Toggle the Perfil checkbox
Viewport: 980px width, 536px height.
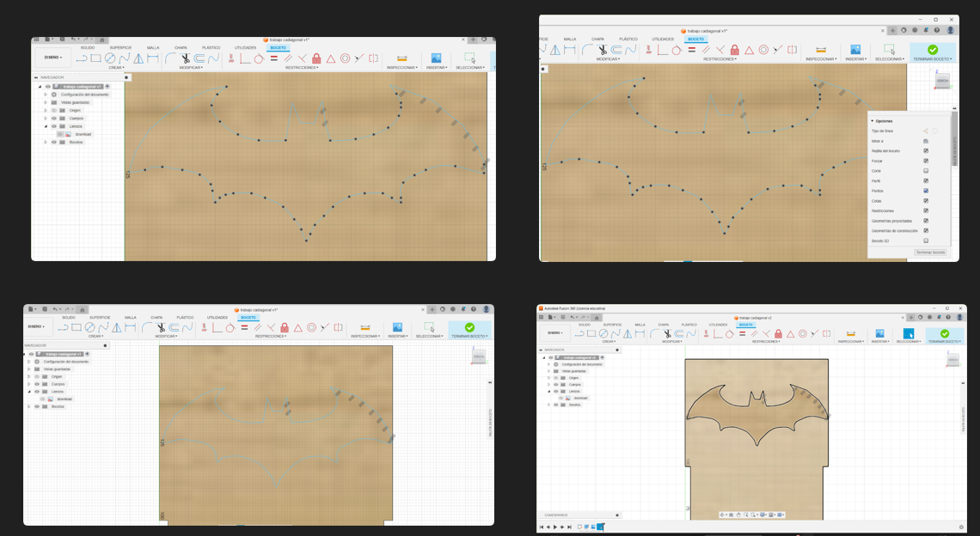(x=926, y=180)
